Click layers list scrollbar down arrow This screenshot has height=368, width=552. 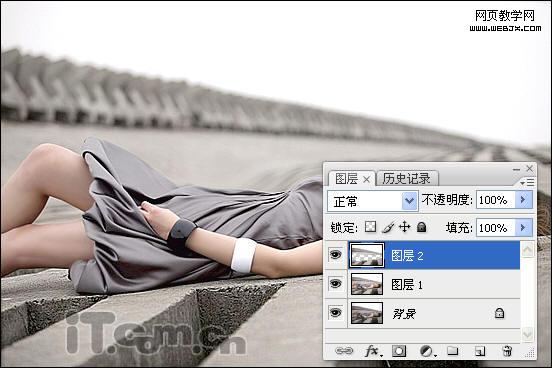527,334
